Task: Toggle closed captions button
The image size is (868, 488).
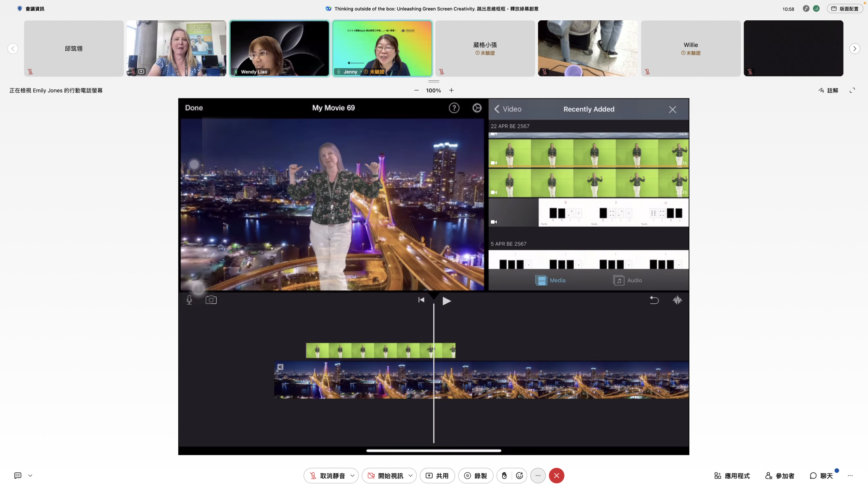Action: click(18, 475)
